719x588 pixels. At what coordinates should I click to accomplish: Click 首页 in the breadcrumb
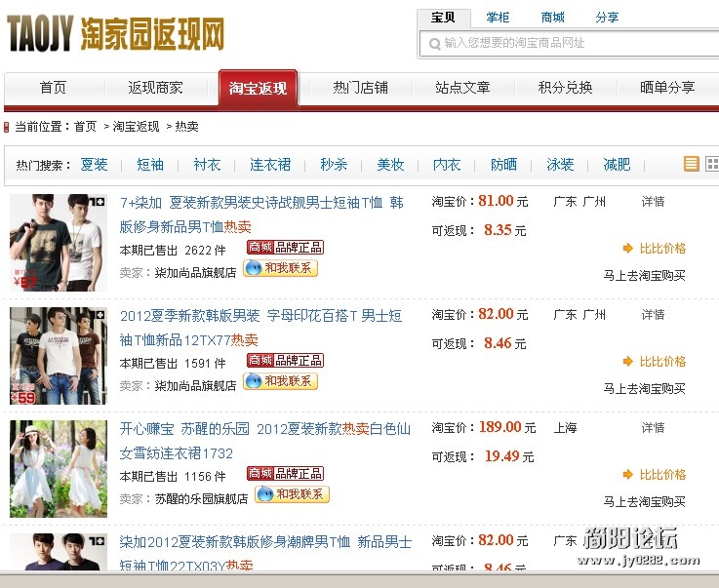click(85, 127)
